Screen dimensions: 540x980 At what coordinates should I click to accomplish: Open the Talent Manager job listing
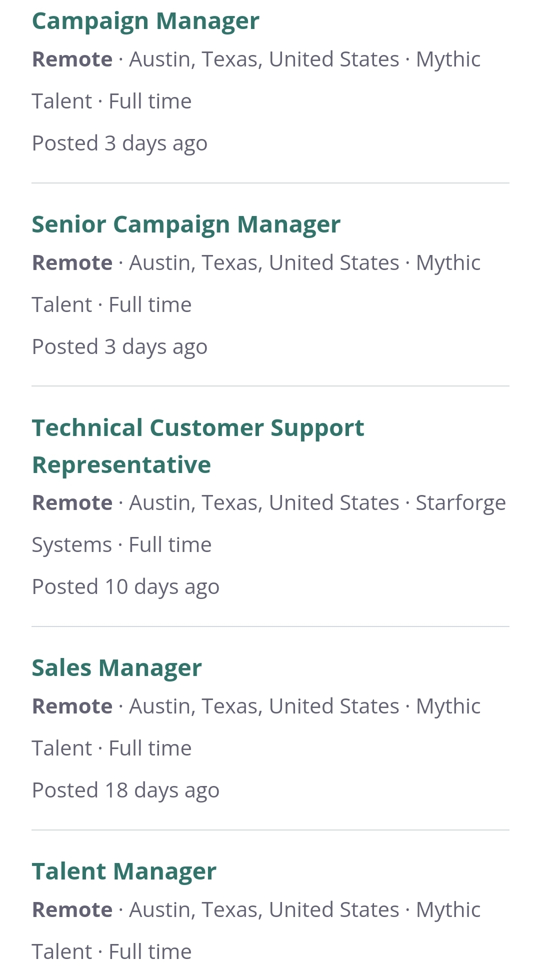click(x=124, y=871)
